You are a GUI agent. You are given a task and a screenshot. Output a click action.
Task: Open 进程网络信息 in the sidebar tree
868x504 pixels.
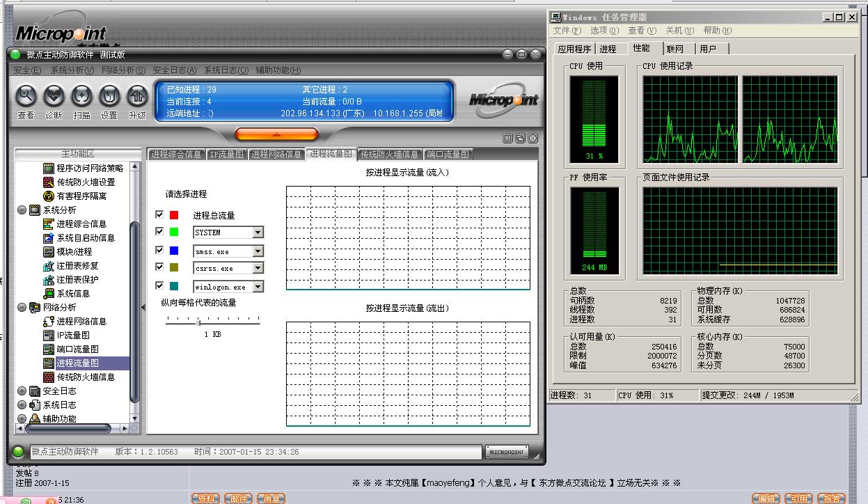81,321
